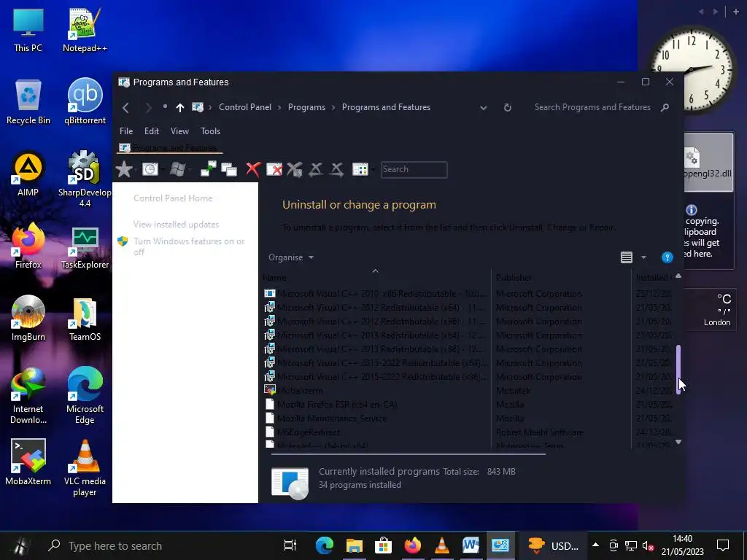
Task: Click the qBittorrent desktop icon
Action: coord(85,101)
